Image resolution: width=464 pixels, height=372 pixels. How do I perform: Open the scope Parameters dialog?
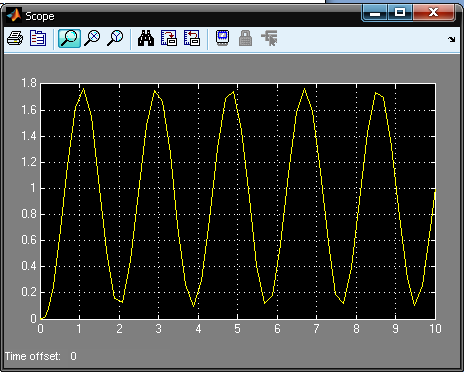(38, 38)
